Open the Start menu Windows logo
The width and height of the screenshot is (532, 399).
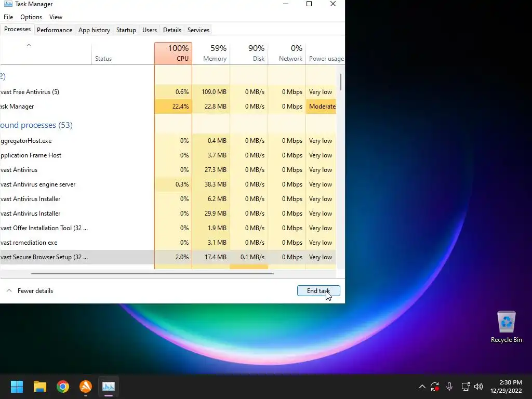click(x=17, y=387)
